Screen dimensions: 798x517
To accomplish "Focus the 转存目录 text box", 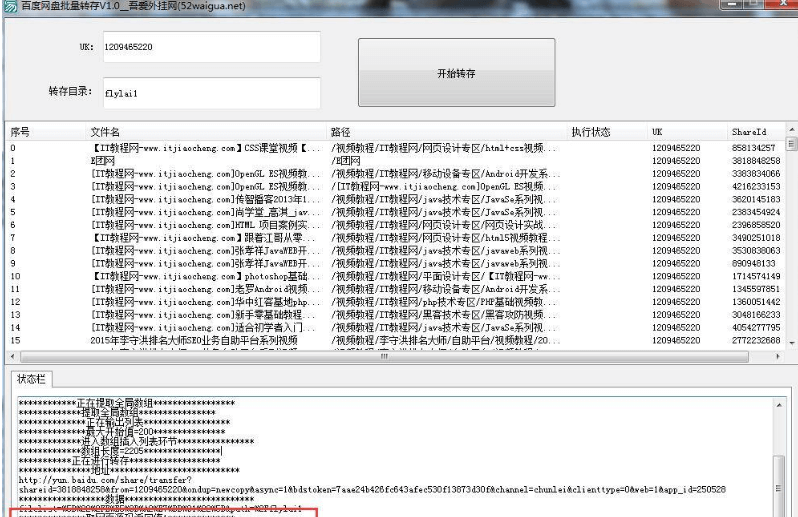I will point(210,92).
